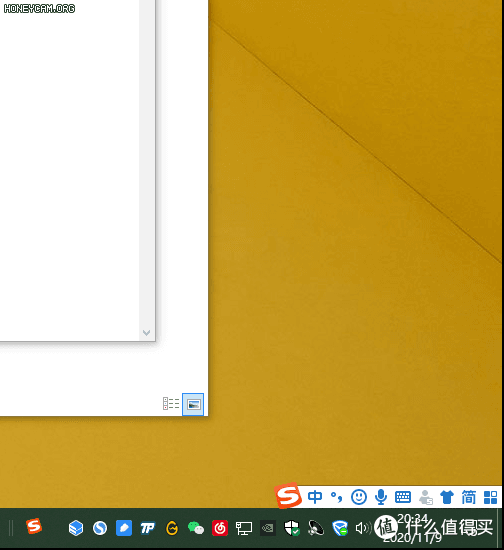The height and width of the screenshot is (550, 504).
Task: Open the NVIDIA settings tray icon
Action: pyautogui.click(x=268, y=528)
